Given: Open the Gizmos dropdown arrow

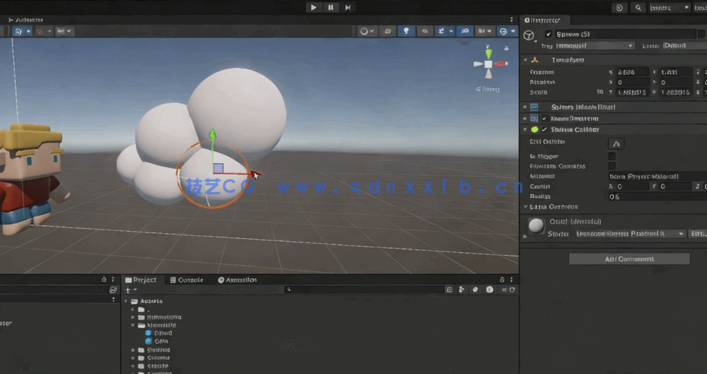Looking at the screenshot, I should 513,31.
